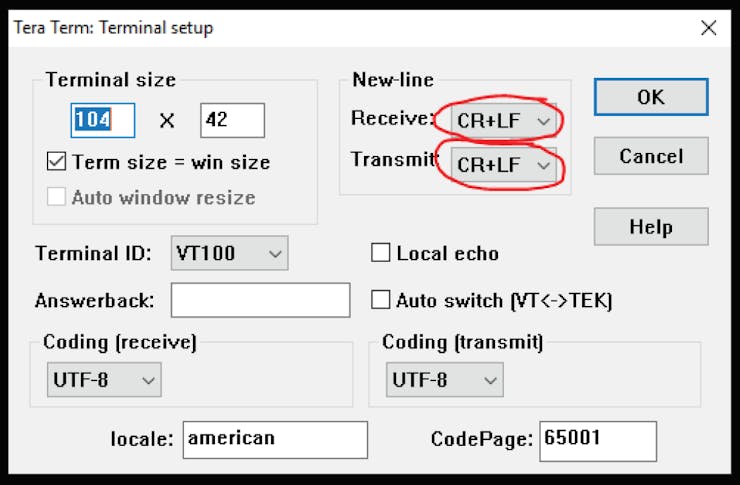The height and width of the screenshot is (485, 740).
Task: Click the New-line group title
Action: click(393, 80)
